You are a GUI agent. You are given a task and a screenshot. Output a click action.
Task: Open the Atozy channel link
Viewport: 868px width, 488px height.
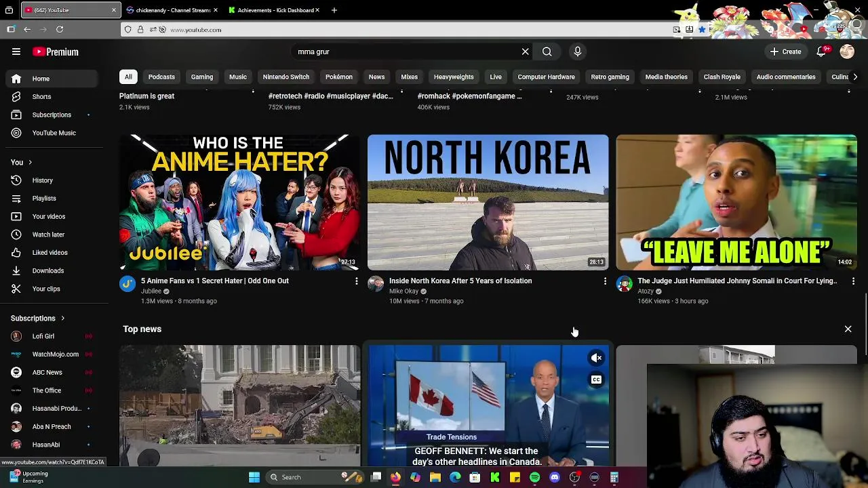pyautogui.click(x=646, y=291)
